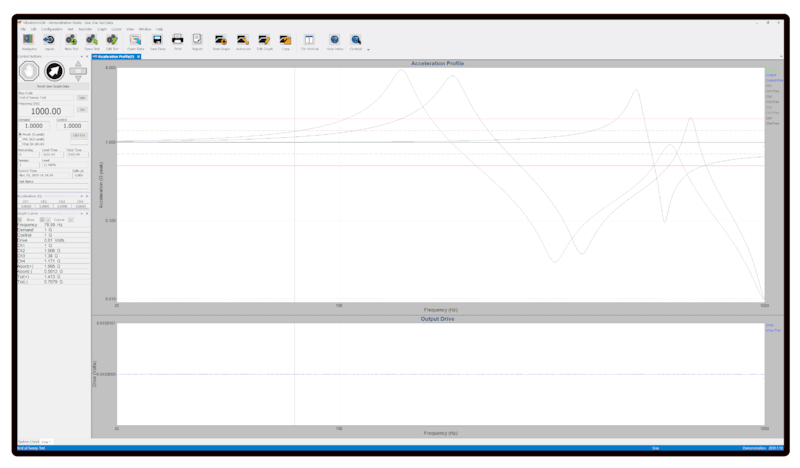
Task: Click the up arrow above level control
Action: point(78,64)
